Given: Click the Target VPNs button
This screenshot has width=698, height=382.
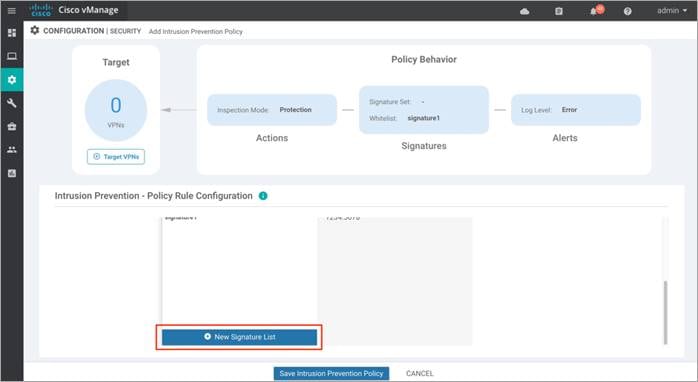Looking at the screenshot, I should click(116, 157).
